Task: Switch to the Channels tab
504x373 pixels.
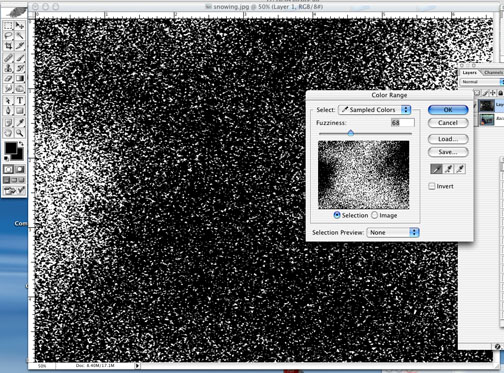Action: (493, 73)
